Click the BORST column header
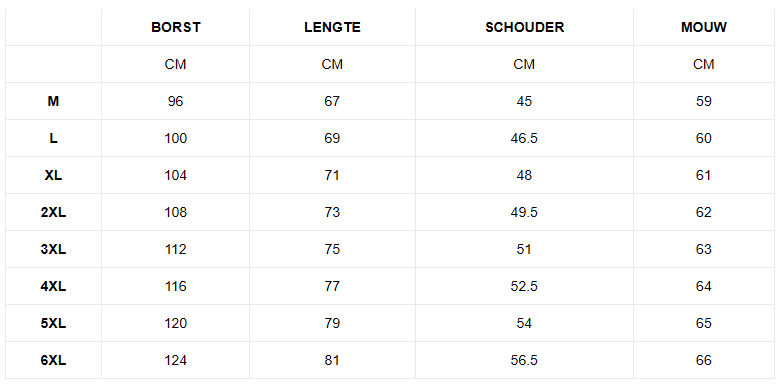 [176, 27]
